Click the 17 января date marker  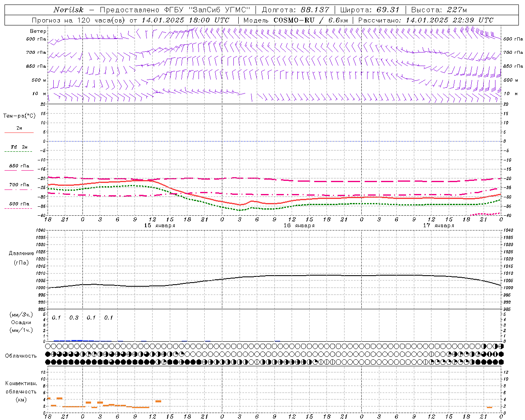coord(438,226)
